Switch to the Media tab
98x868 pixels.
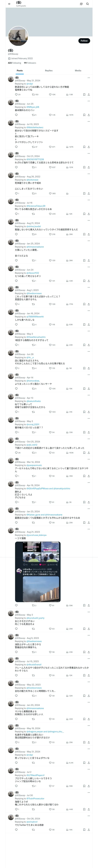(78, 71)
